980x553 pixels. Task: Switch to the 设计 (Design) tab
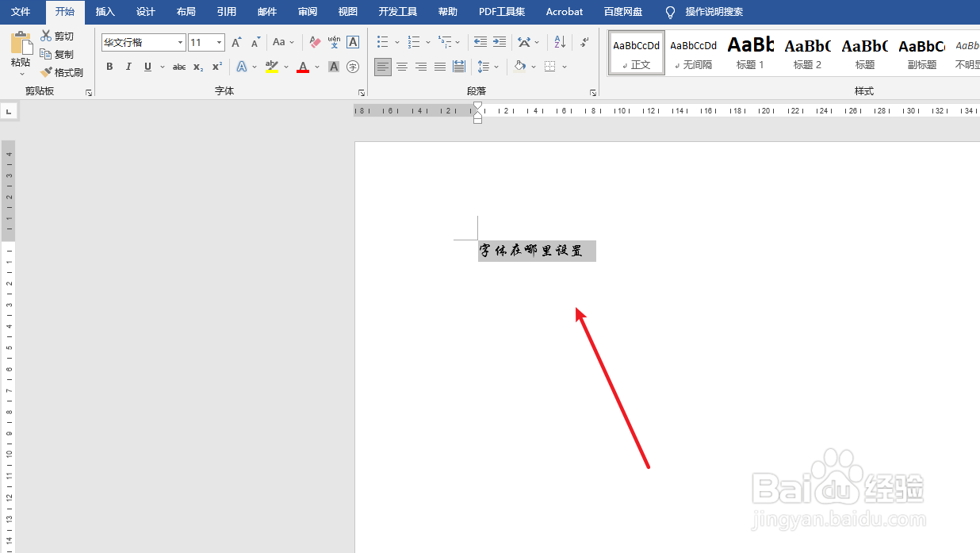(146, 12)
